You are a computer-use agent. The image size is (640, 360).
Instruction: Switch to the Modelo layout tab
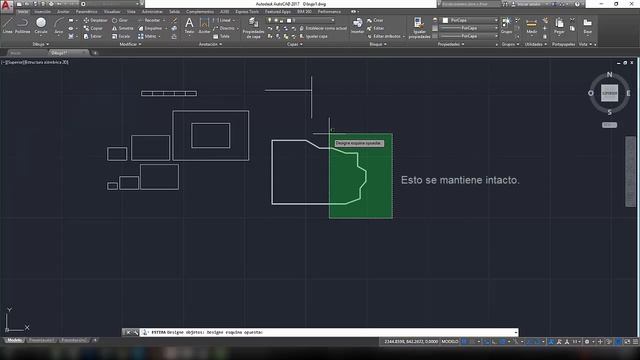(14, 340)
